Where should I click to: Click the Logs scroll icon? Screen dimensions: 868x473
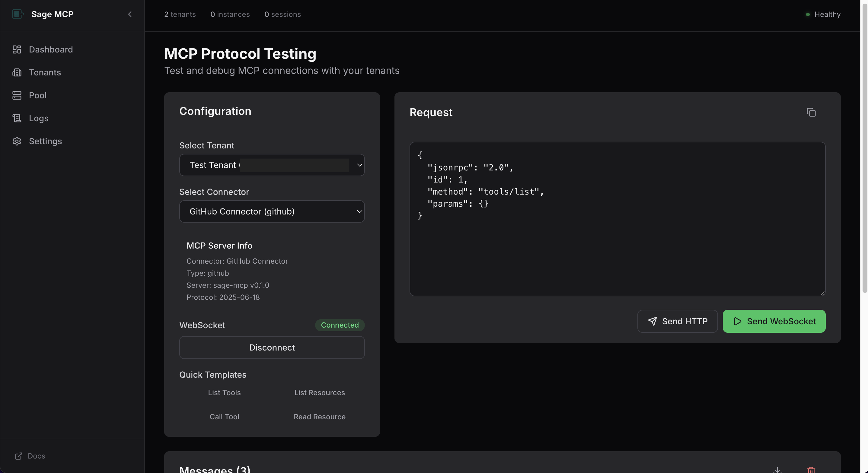pyautogui.click(x=17, y=118)
